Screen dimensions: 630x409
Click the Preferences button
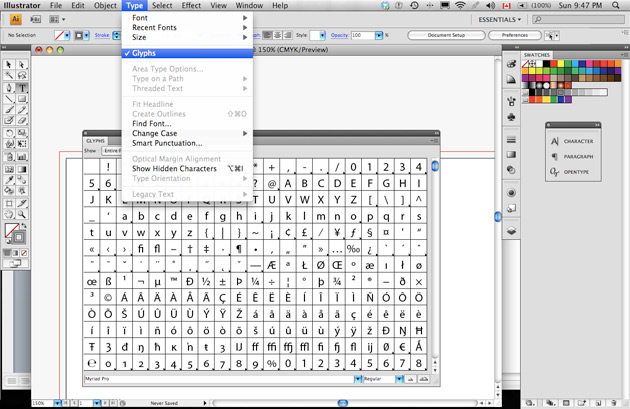[514, 35]
